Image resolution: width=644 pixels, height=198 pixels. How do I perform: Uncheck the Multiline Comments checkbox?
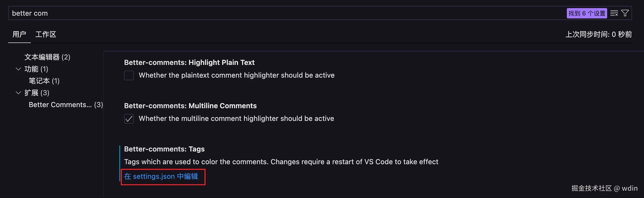tap(129, 119)
